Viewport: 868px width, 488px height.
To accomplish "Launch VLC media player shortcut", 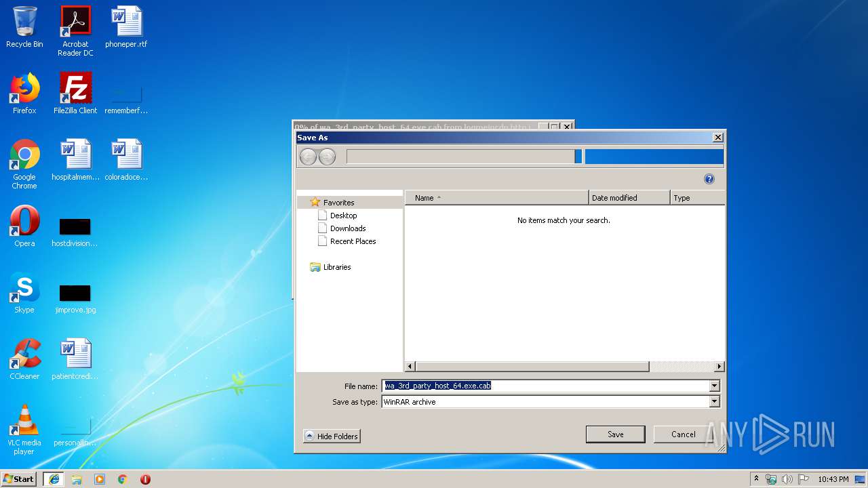I will tap(24, 430).
